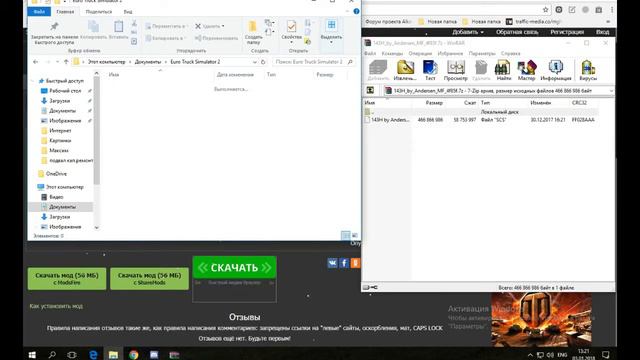Image resolution: width=640 pixels, height=360 pixels.
Task: Click Explorer help question mark icon
Action: 356,11
